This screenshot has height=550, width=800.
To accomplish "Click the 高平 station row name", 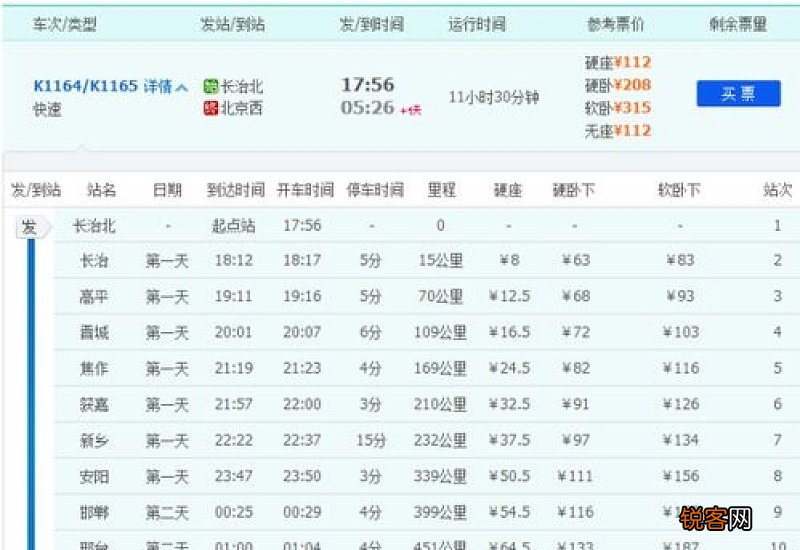I will (94, 296).
